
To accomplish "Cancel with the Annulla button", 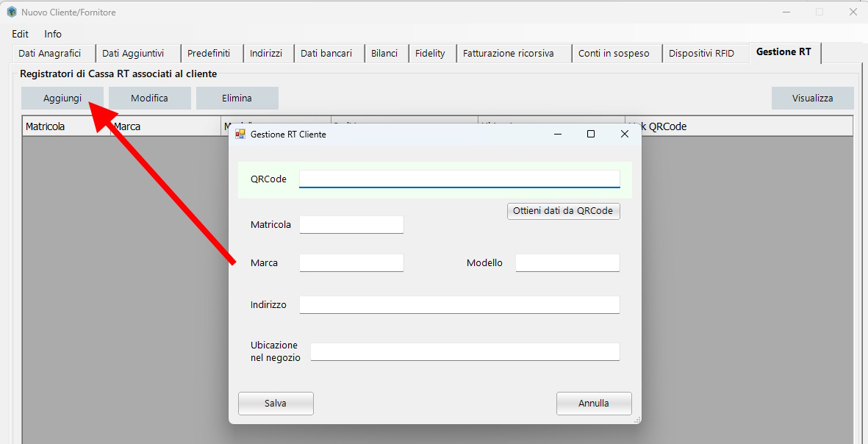I will pyautogui.click(x=594, y=404).
